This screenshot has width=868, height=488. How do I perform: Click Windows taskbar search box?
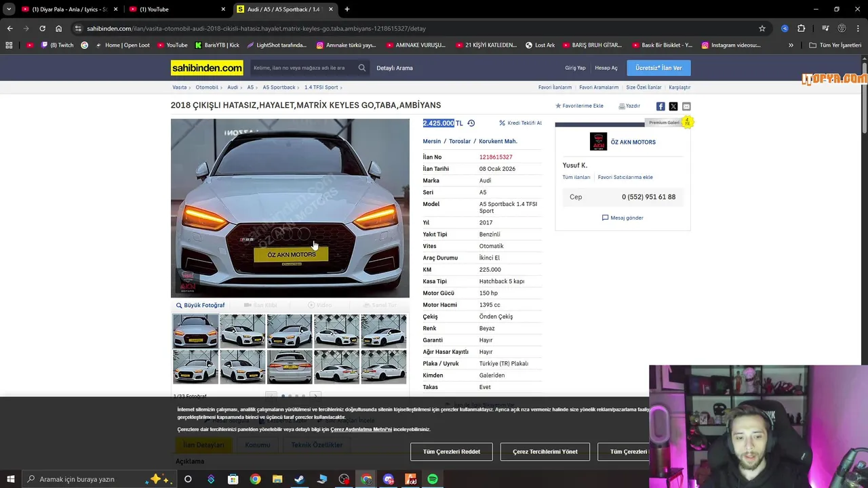point(98,479)
